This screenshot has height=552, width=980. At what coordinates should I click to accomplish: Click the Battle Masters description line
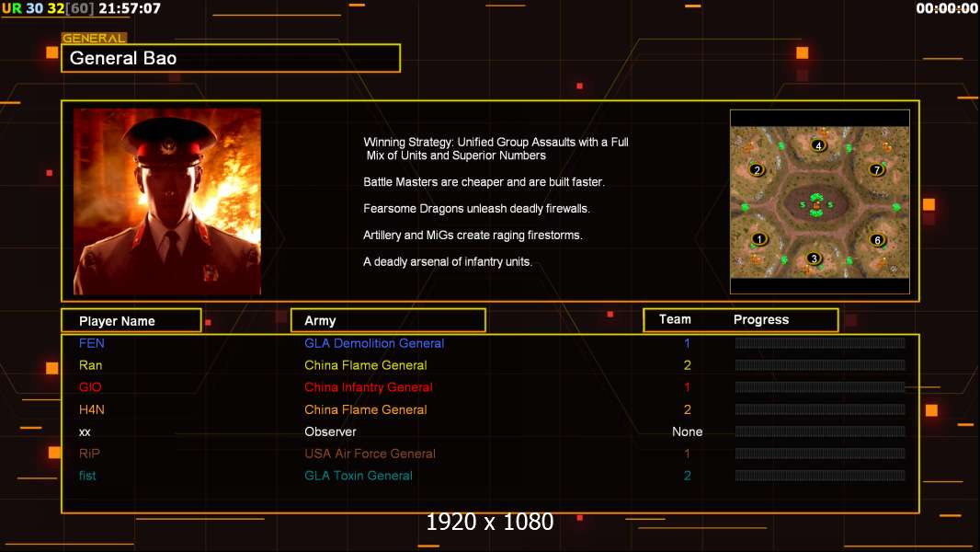point(484,182)
